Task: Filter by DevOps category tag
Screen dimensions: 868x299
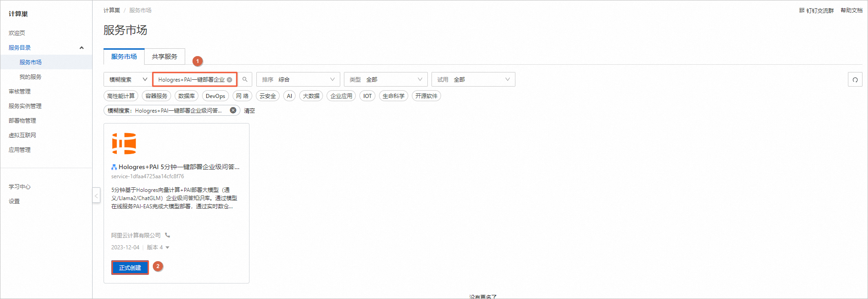Action: tap(215, 96)
